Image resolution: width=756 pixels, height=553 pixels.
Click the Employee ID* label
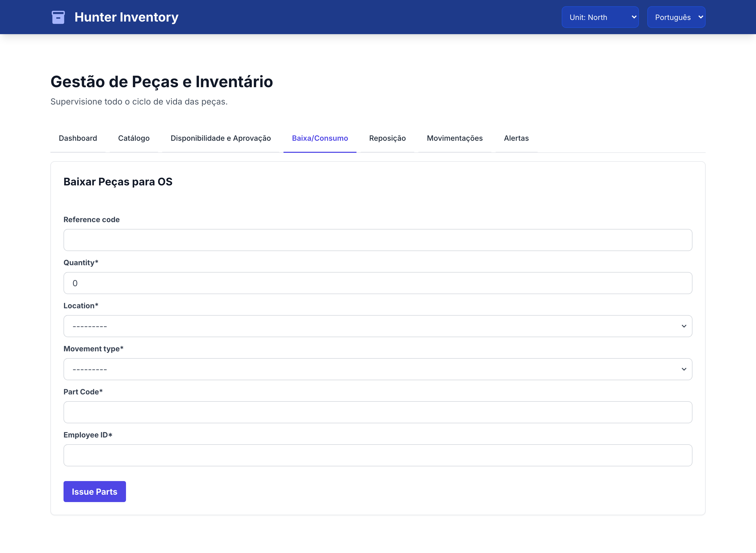pos(88,435)
